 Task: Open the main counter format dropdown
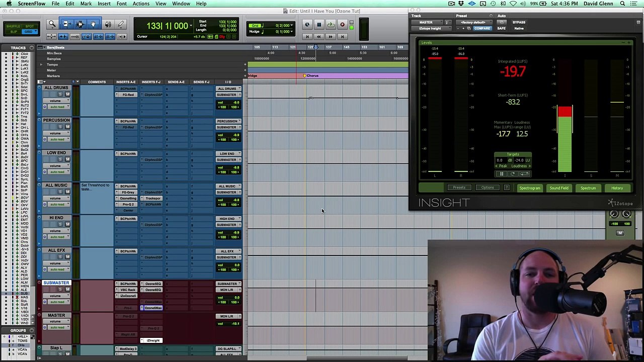coord(190,26)
